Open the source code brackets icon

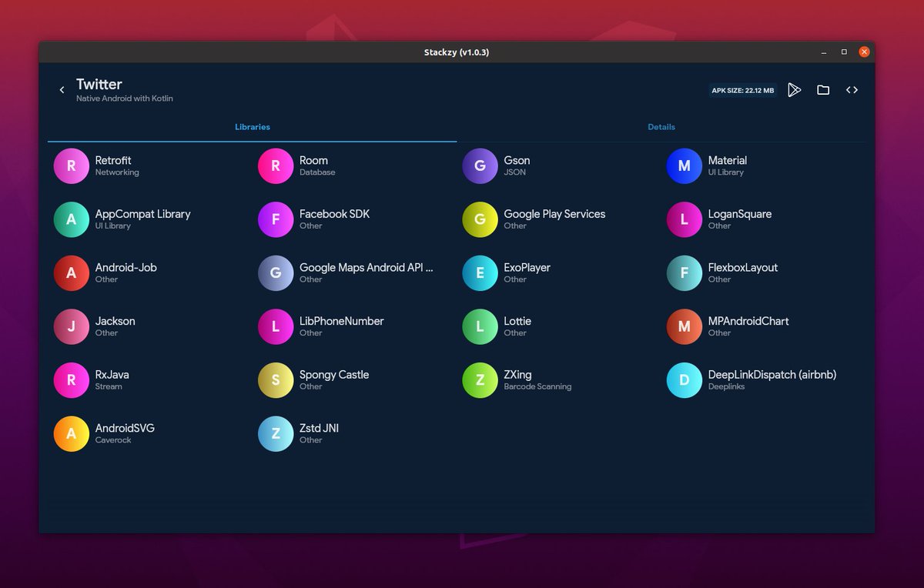[x=852, y=90]
